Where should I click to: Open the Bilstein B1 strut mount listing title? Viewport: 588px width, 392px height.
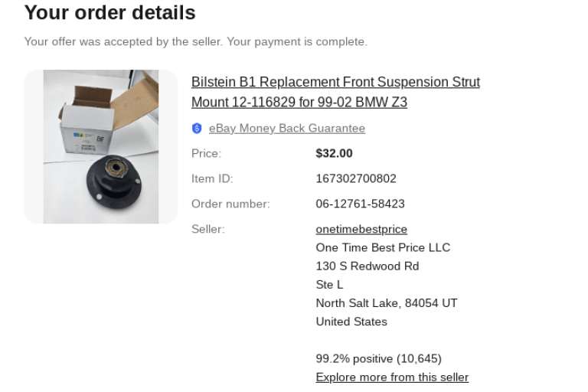335,92
